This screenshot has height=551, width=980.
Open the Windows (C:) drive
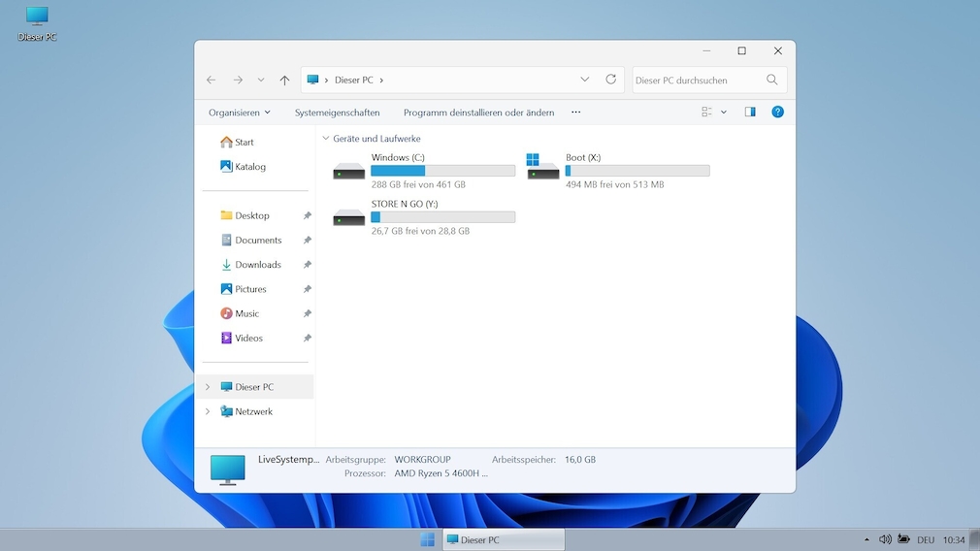coord(349,171)
